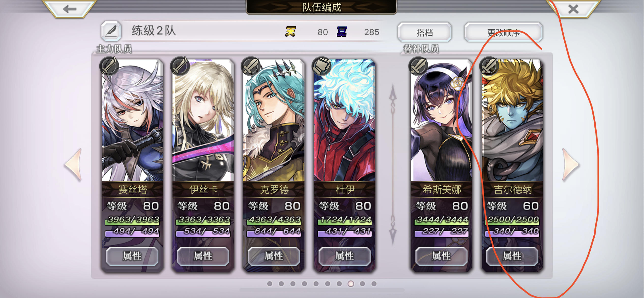Tap the fist weapon icon on 杜伊
Viewport: 644px width, 298px height.
pos(321,66)
